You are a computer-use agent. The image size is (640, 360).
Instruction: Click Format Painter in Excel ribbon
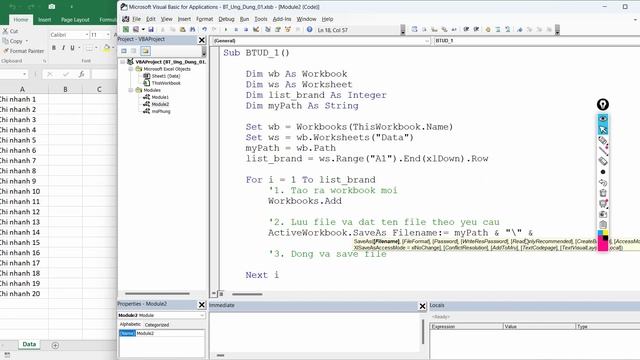(x=23, y=51)
